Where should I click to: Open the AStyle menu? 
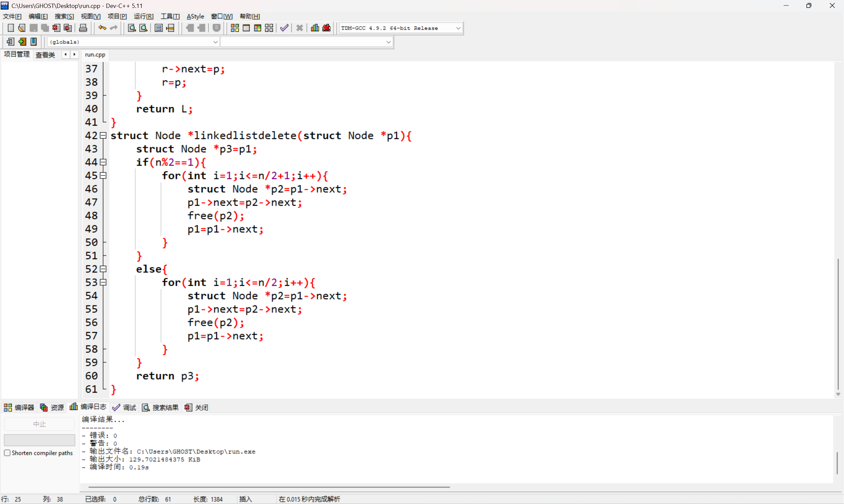[x=195, y=16]
